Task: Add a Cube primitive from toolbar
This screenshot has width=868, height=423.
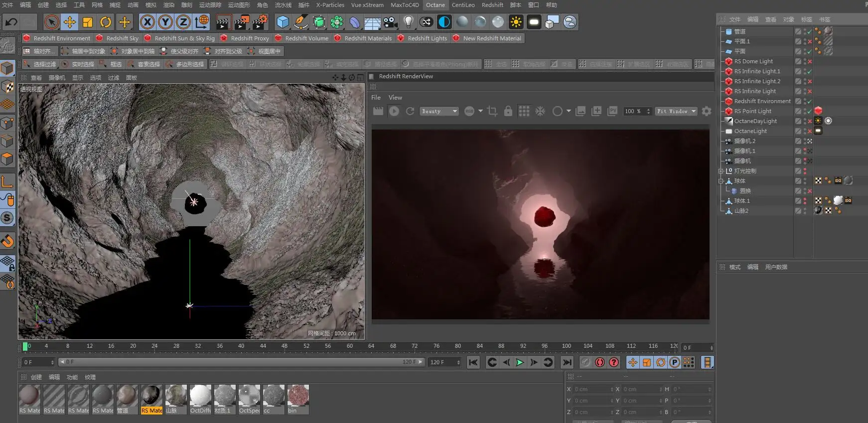Action: pos(283,22)
